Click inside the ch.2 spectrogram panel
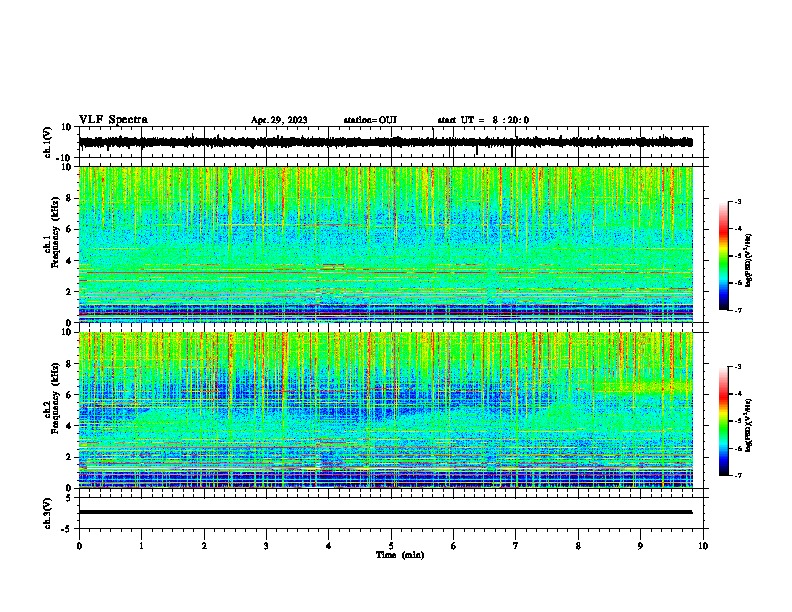Image resolution: width=792 pixels, height=612 pixels. click(385, 410)
